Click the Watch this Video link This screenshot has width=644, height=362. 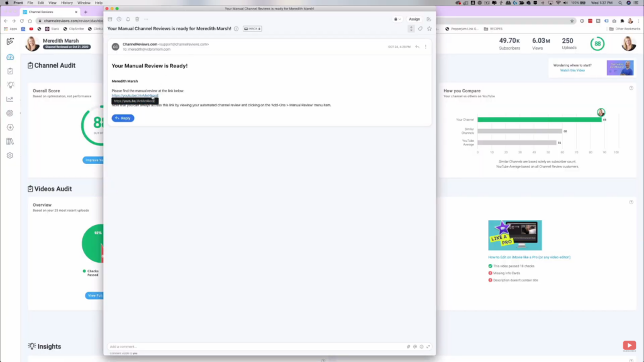click(x=572, y=70)
